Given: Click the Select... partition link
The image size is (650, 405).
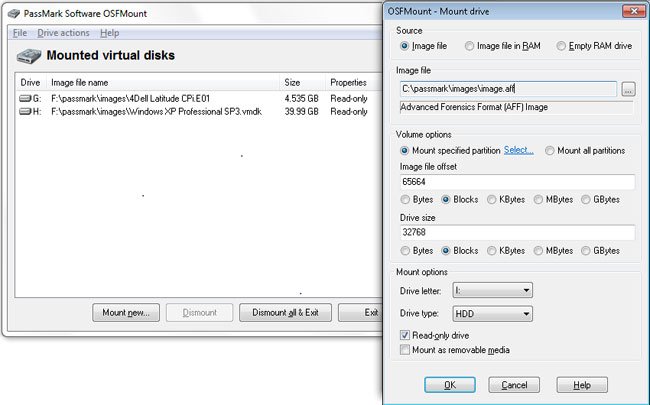Looking at the screenshot, I should click(519, 150).
